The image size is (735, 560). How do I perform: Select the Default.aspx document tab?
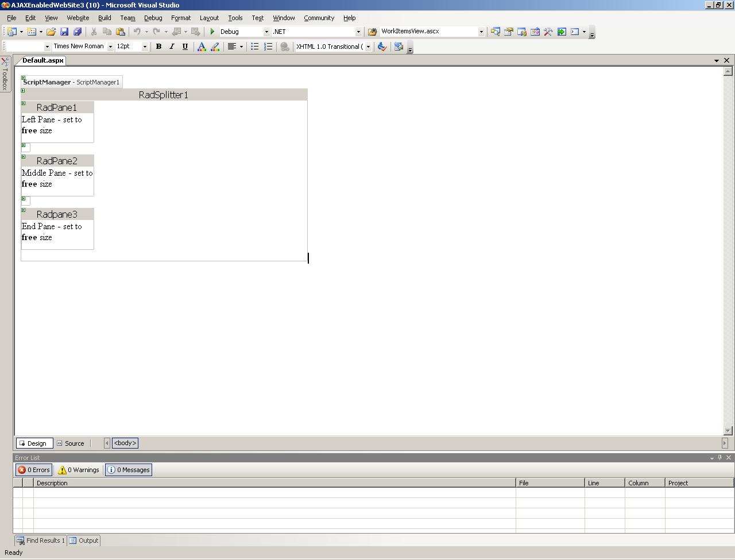click(x=42, y=60)
